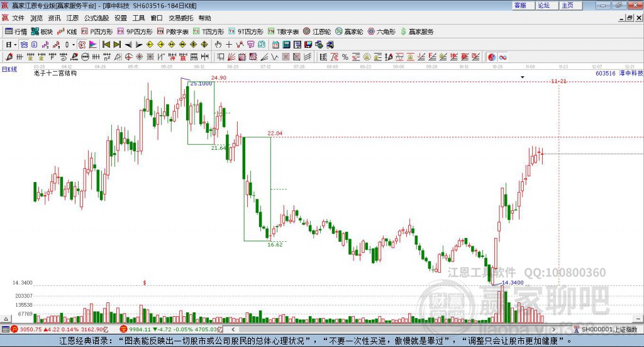The height and width of the screenshot is (347, 644).
Task: Open the calendar date tool
Action: [x=275, y=45]
